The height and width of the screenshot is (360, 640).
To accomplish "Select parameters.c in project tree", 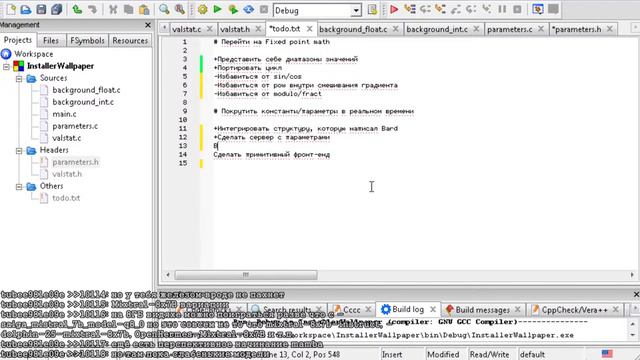I will [x=75, y=126].
